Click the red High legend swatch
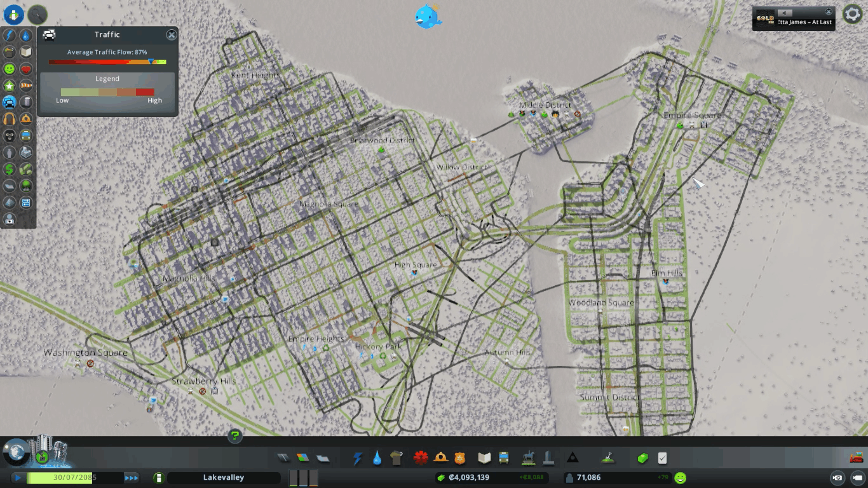 [145, 91]
